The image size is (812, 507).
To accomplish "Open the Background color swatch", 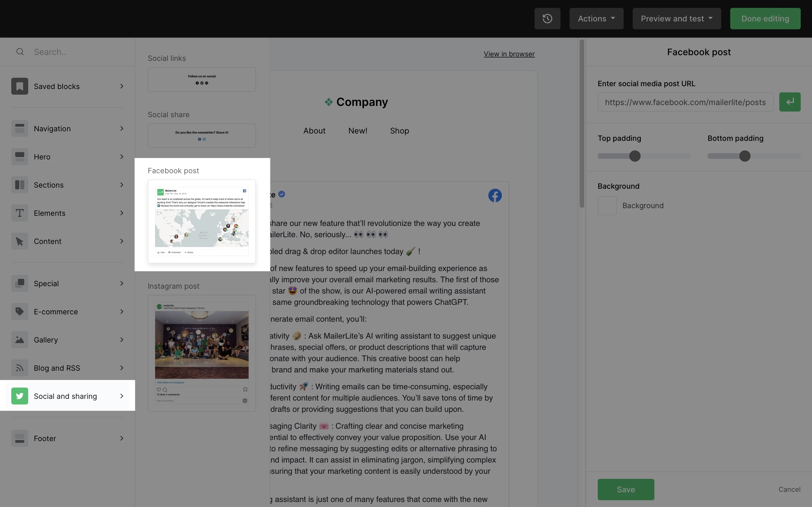I will [607, 206].
